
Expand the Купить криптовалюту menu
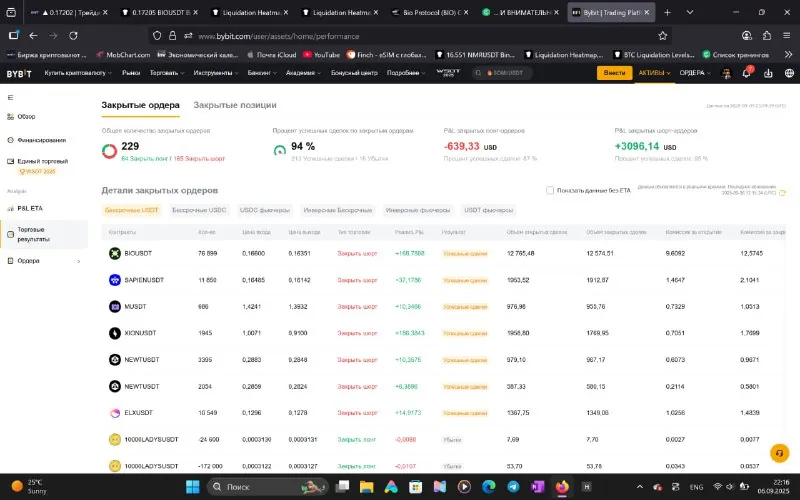[x=78, y=73]
